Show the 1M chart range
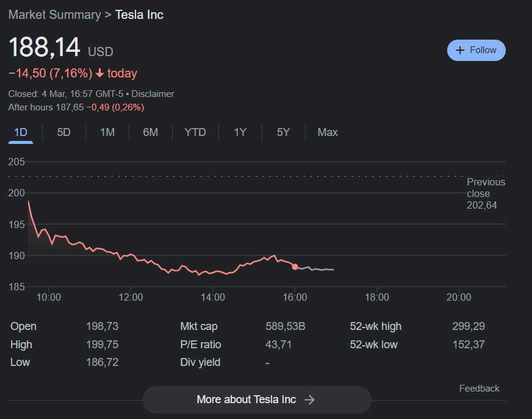Viewport: 532px width, 419px height. coord(107,132)
